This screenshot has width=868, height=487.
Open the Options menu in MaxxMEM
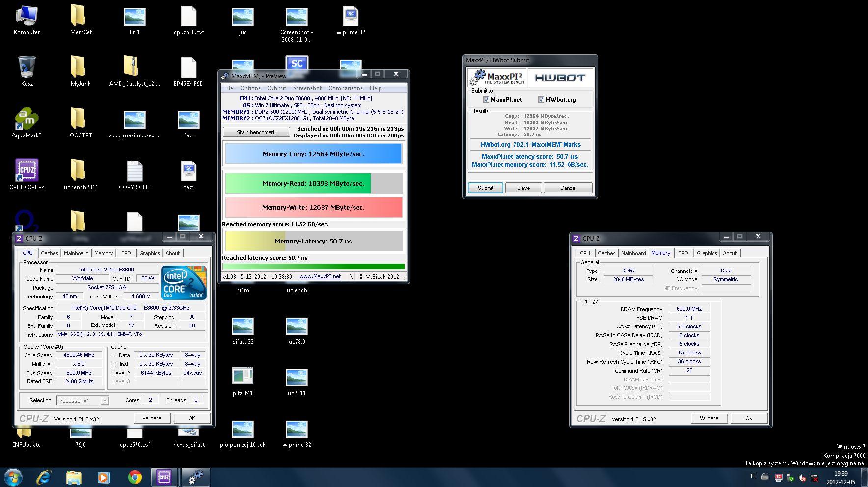(x=250, y=88)
